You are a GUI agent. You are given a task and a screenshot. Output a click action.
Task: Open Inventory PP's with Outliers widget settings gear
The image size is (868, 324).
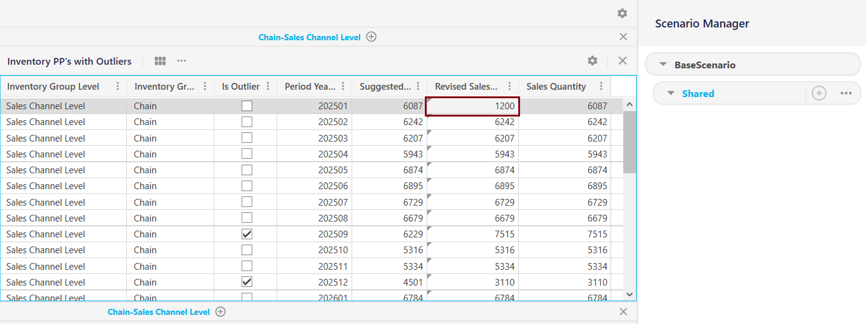(x=593, y=60)
